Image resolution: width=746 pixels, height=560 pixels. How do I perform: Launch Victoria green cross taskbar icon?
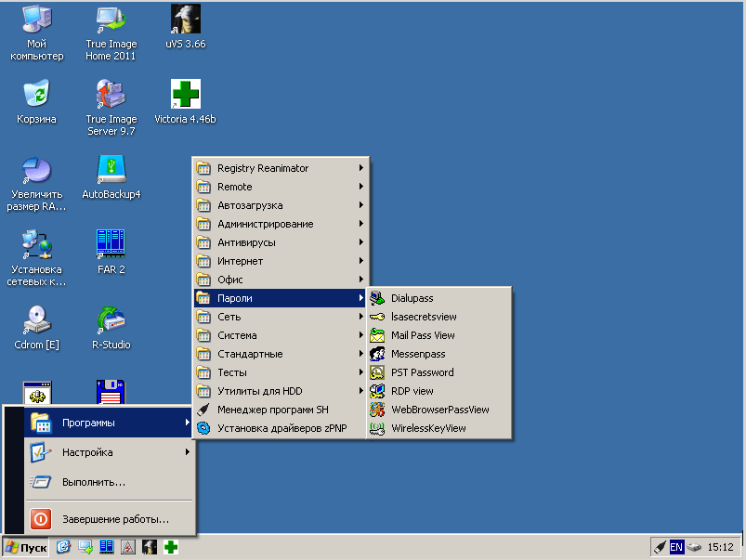point(171,547)
